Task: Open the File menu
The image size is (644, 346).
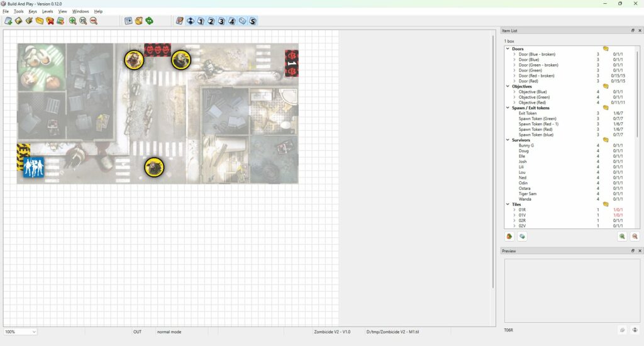Action: 6,11
